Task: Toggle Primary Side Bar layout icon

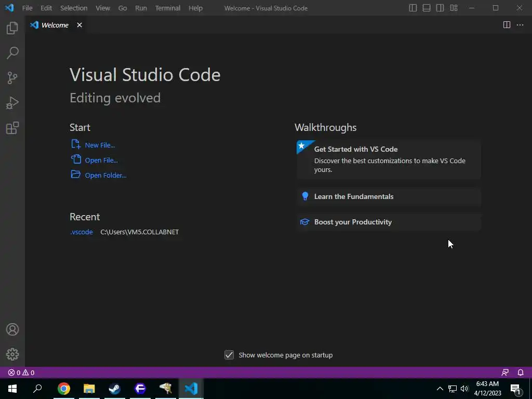Action: [x=413, y=8]
